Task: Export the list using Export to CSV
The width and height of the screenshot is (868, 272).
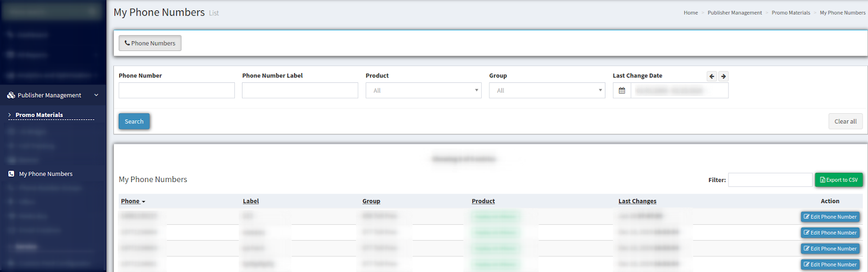Action: 839,180
